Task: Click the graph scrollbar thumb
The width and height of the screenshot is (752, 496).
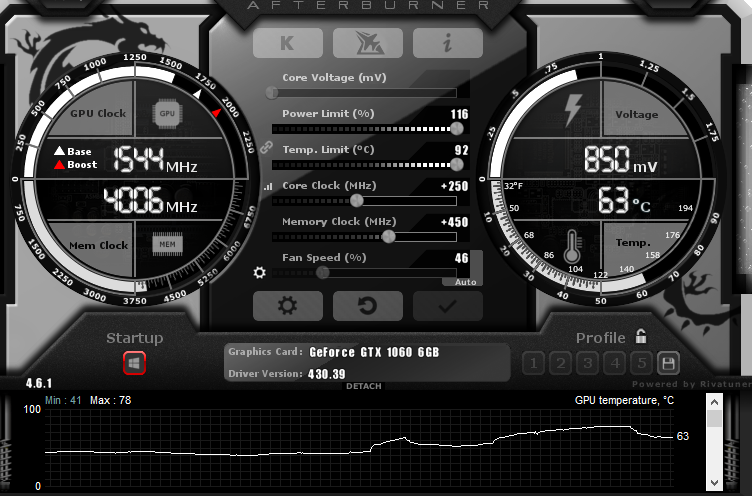Action: pos(715,418)
